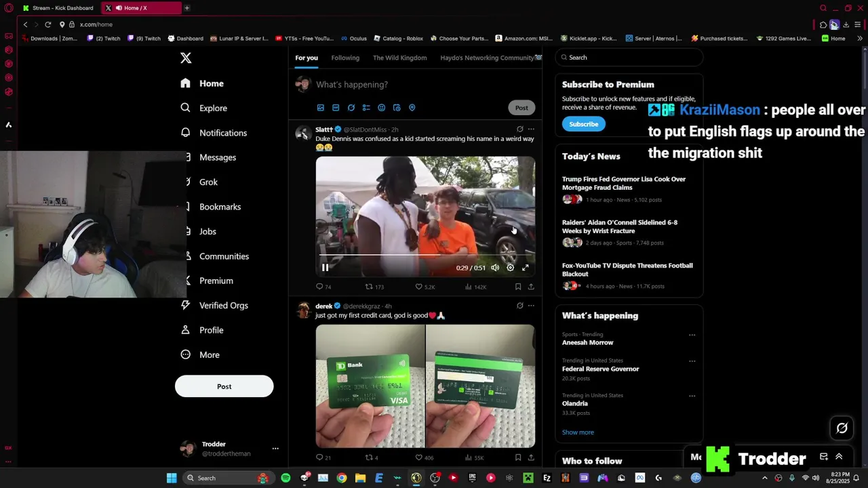Screen dimensions: 868x488
Task: Click the More circle icon in sidebar
Action: (x=185, y=354)
